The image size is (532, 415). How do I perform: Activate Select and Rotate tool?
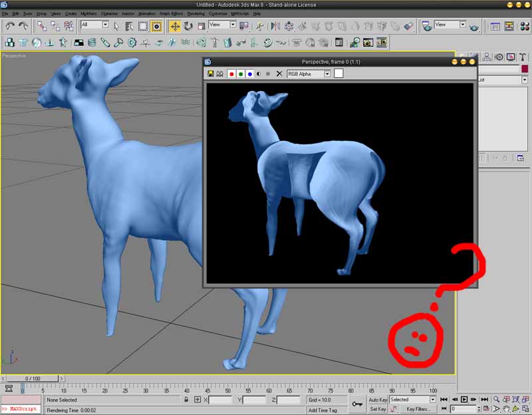tap(188, 26)
